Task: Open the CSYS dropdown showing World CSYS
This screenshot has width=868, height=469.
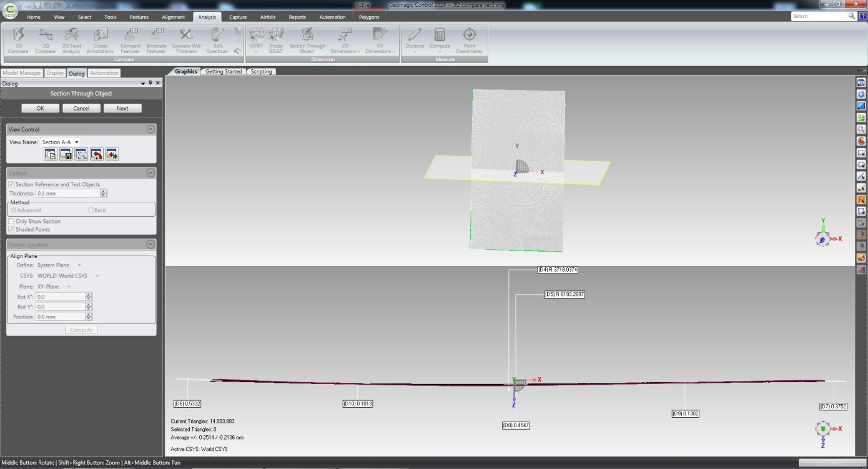Action: click(68, 276)
